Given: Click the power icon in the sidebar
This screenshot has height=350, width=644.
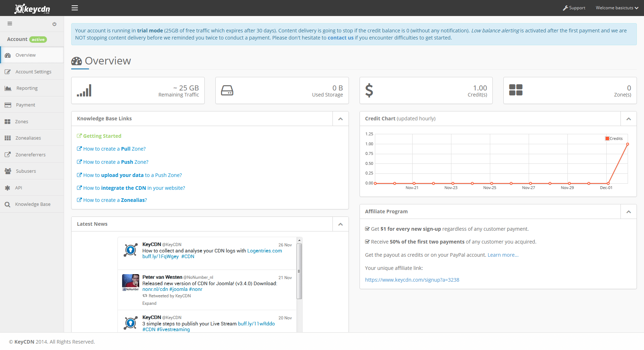Looking at the screenshot, I should (x=54, y=24).
